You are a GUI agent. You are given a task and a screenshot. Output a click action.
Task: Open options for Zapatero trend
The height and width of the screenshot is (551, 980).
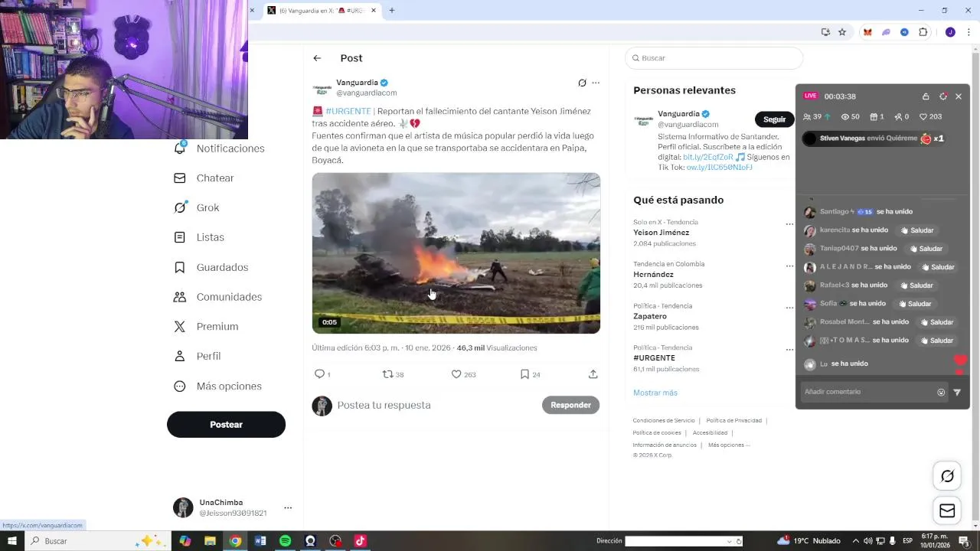[789, 308]
